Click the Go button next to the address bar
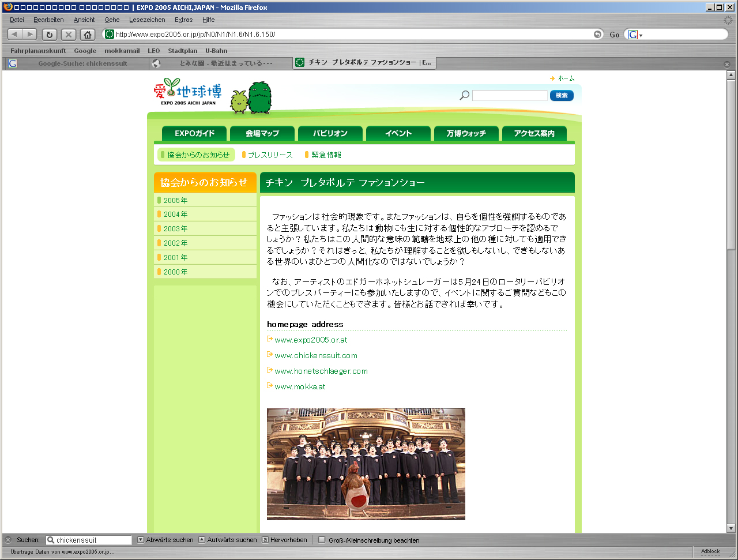The width and height of the screenshot is (738, 560). pos(615,35)
